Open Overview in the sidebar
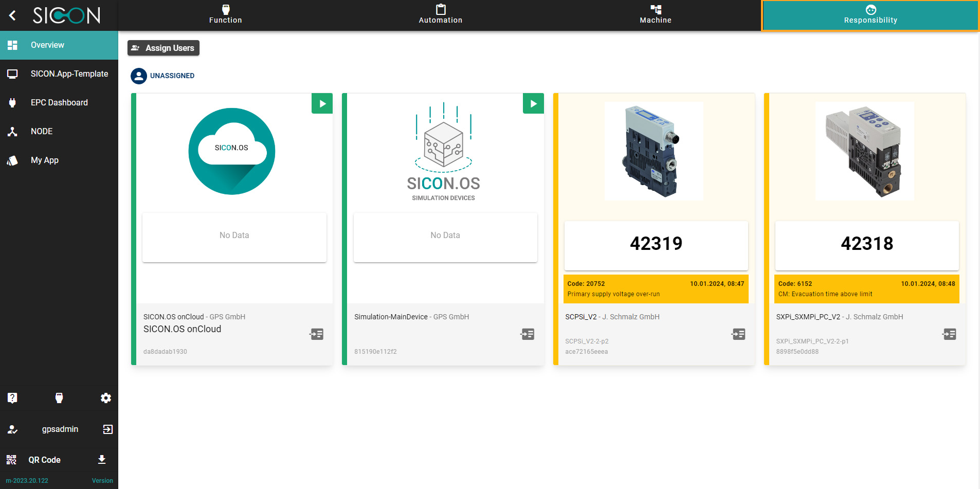Image resolution: width=980 pixels, height=489 pixels. click(x=47, y=45)
